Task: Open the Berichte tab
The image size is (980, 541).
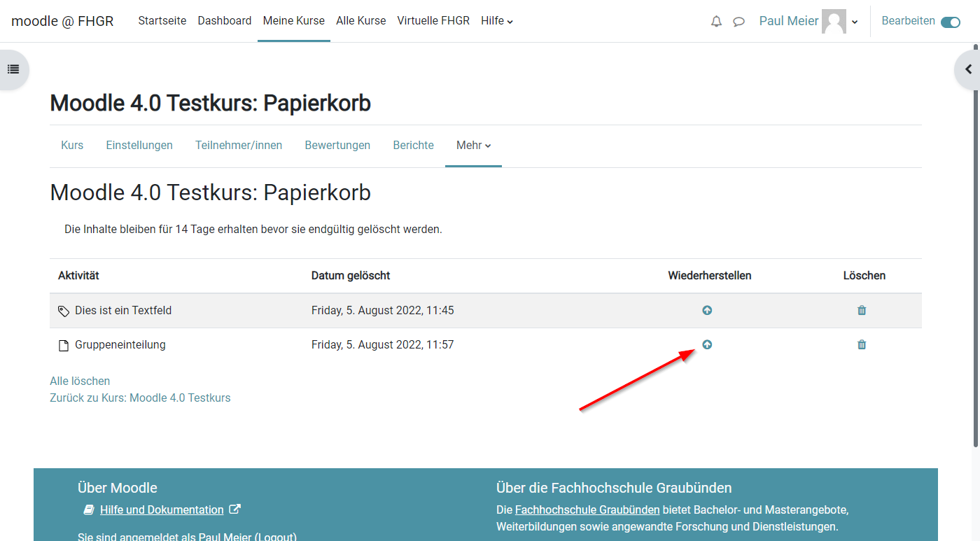Action: pyautogui.click(x=414, y=146)
